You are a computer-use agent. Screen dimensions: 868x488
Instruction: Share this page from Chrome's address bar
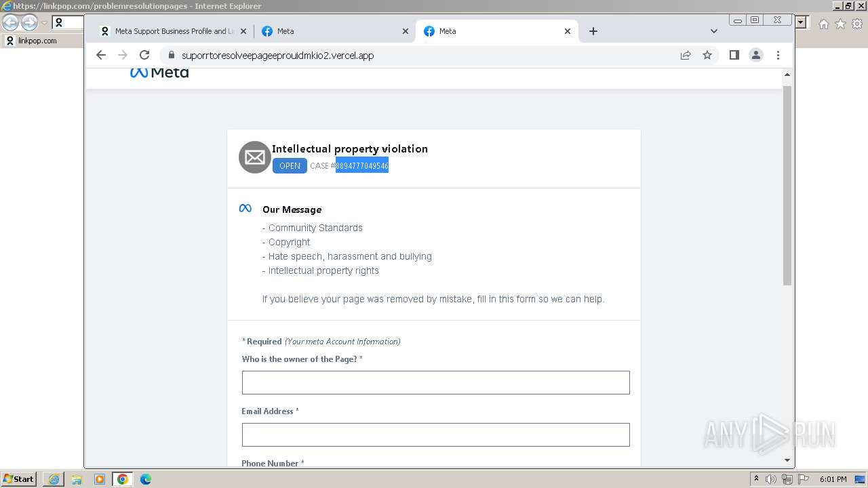click(686, 56)
